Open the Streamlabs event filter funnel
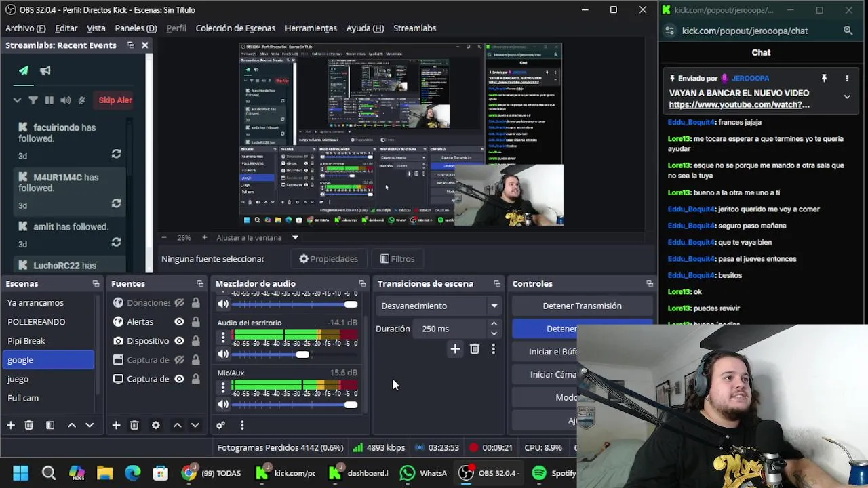Screen dimensions: 868x488 pyautogui.click(x=33, y=100)
